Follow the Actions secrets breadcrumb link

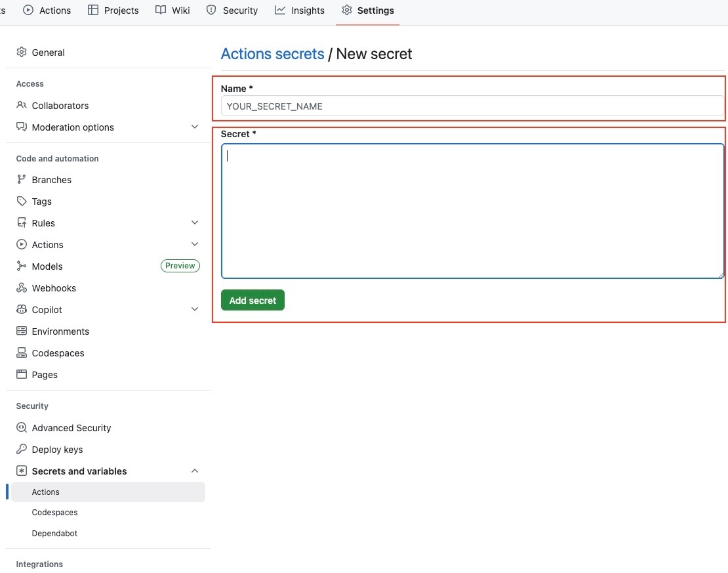tap(272, 54)
